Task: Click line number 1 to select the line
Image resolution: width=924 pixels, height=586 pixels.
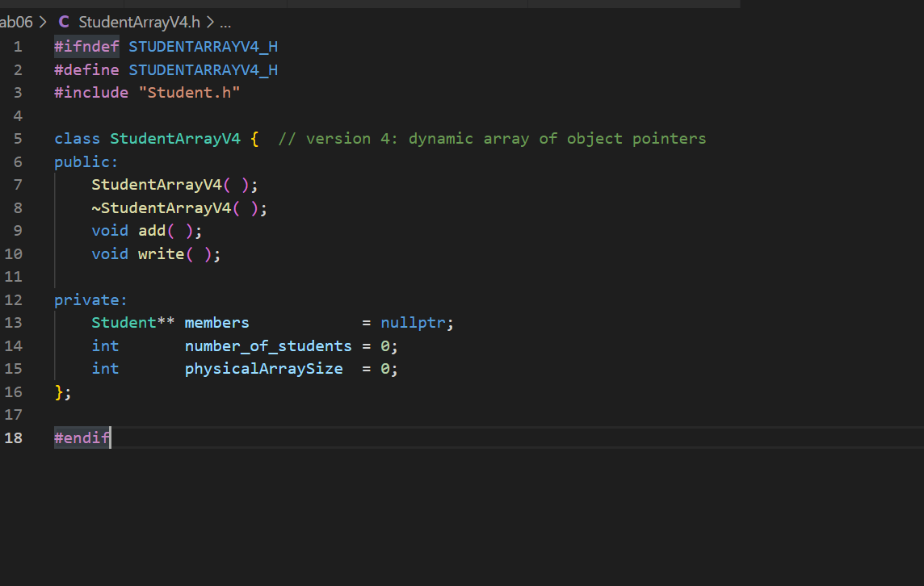Action: tap(17, 46)
